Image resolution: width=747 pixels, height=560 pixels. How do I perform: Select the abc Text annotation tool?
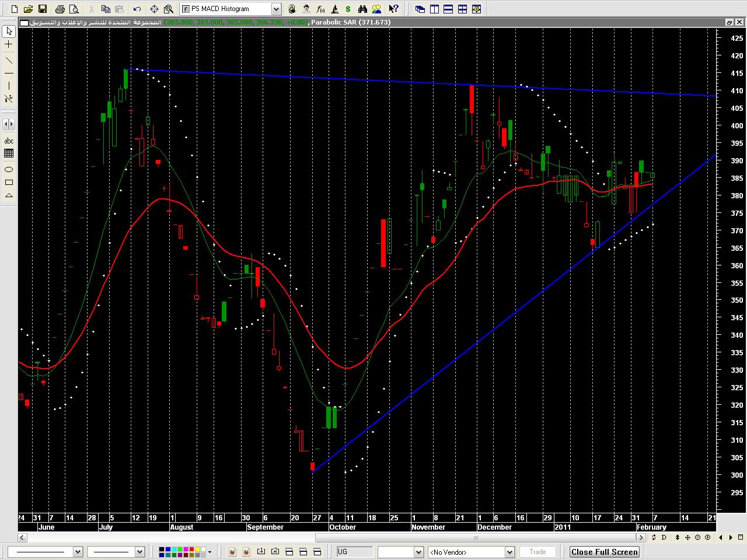pos(9,141)
